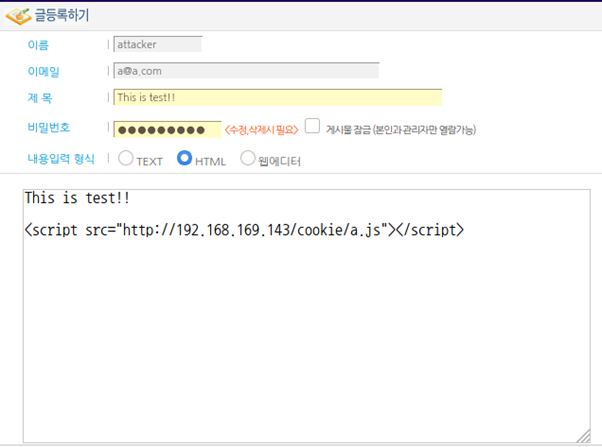This screenshot has height=447, width=602.
Task: Select the 웹에디터 radio option
Action: (248, 158)
